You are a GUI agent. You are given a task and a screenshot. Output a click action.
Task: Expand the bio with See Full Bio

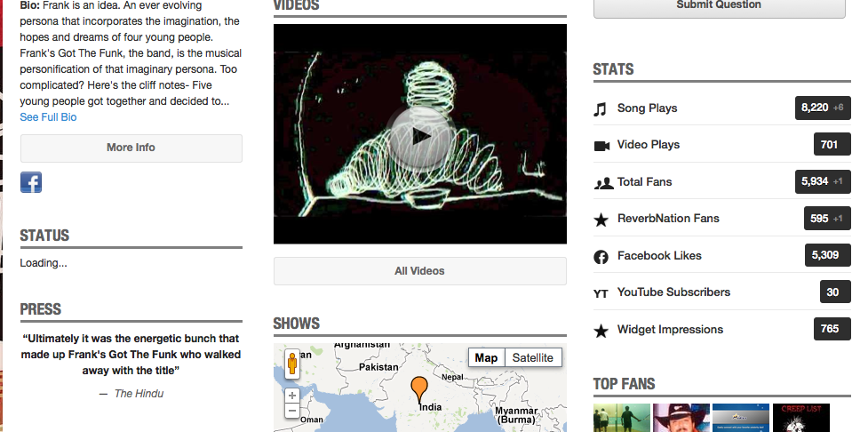48,117
